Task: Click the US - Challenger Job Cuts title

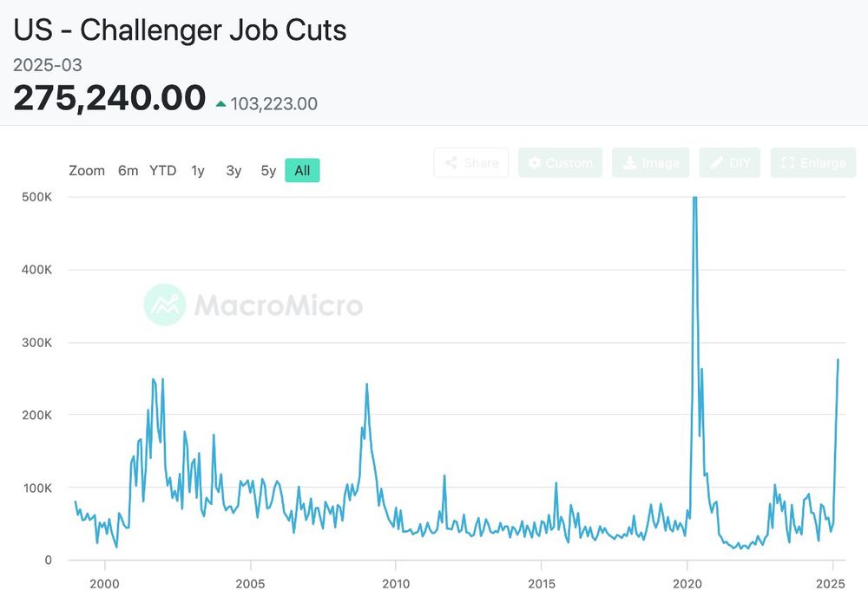Action: (180, 30)
